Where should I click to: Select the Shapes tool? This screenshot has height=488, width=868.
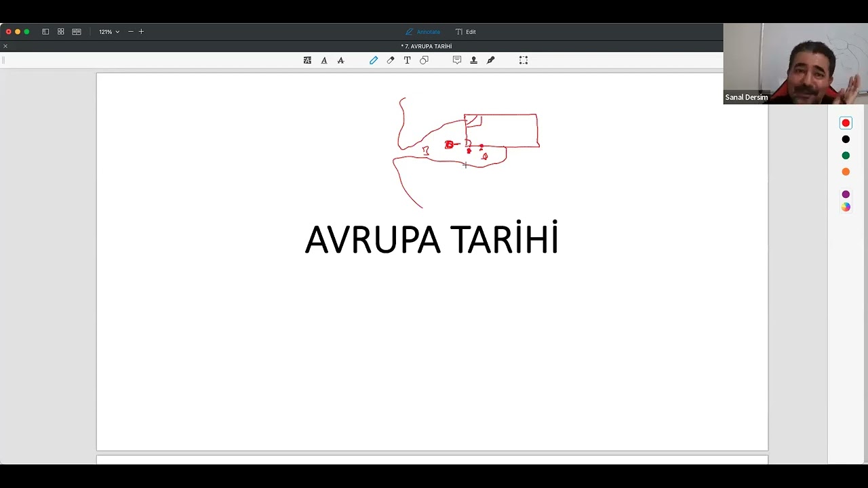click(x=424, y=60)
